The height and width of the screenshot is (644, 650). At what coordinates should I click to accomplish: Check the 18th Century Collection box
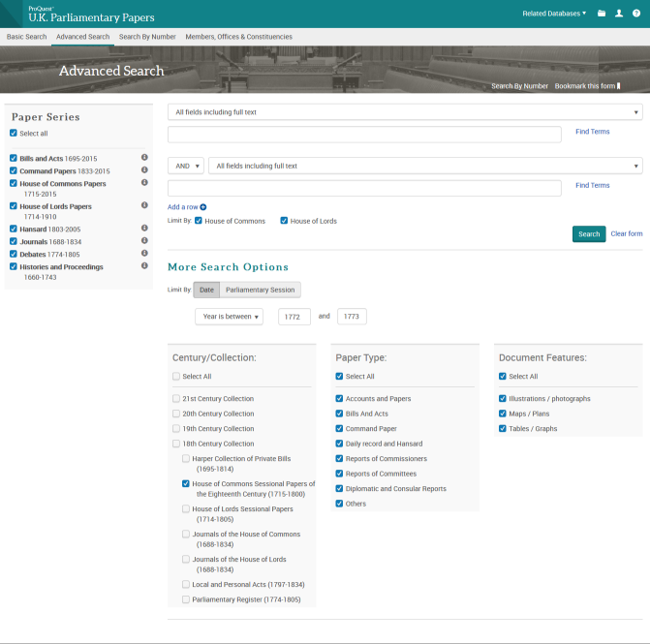coord(176,444)
